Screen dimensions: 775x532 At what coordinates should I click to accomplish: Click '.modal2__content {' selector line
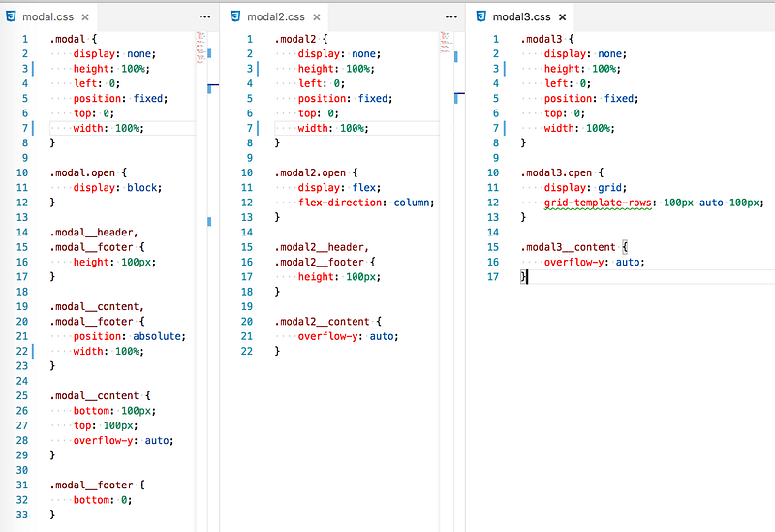[327, 322]
